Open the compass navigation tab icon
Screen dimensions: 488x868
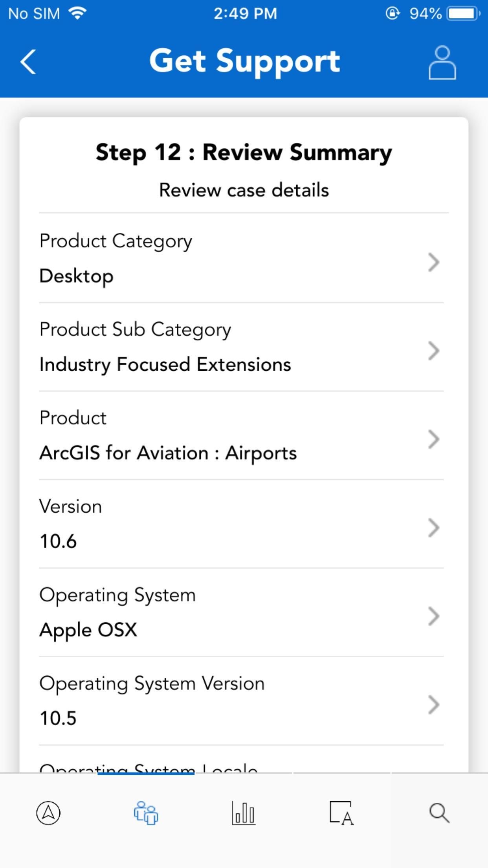pos(48,813)
